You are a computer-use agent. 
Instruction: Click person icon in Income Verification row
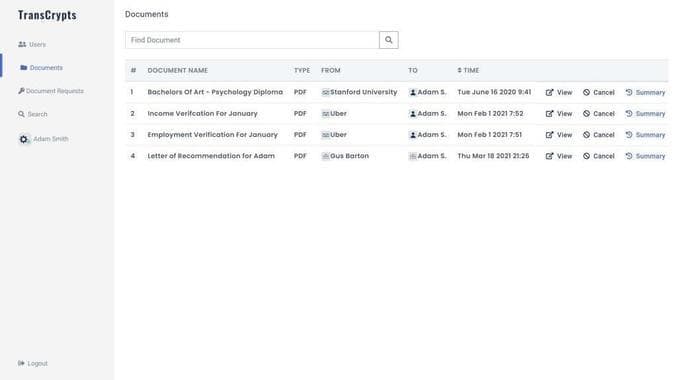click(413, 114)
